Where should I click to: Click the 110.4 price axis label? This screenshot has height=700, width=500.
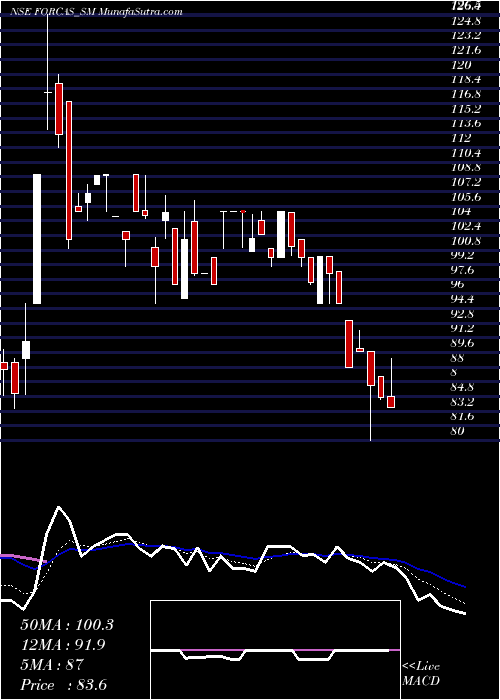pos(467,153)
